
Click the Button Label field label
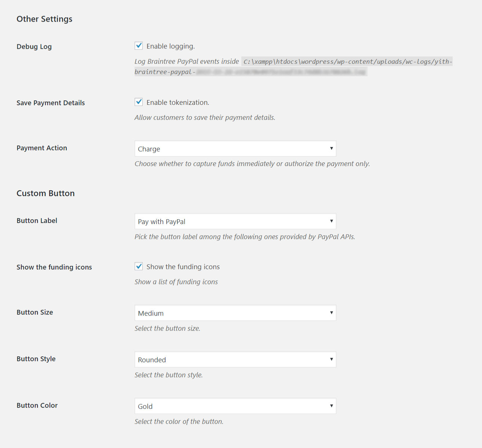tap(37, 221)
